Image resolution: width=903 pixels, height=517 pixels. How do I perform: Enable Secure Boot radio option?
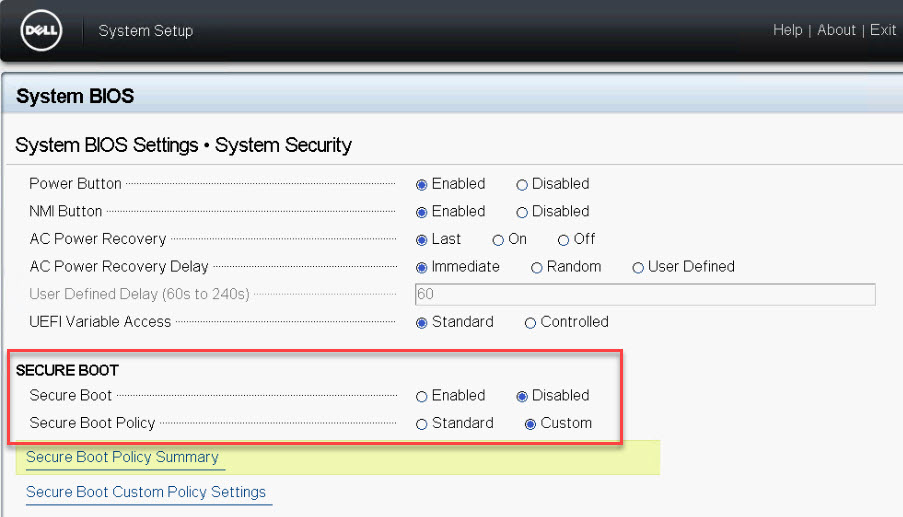(x=422, y=397)
